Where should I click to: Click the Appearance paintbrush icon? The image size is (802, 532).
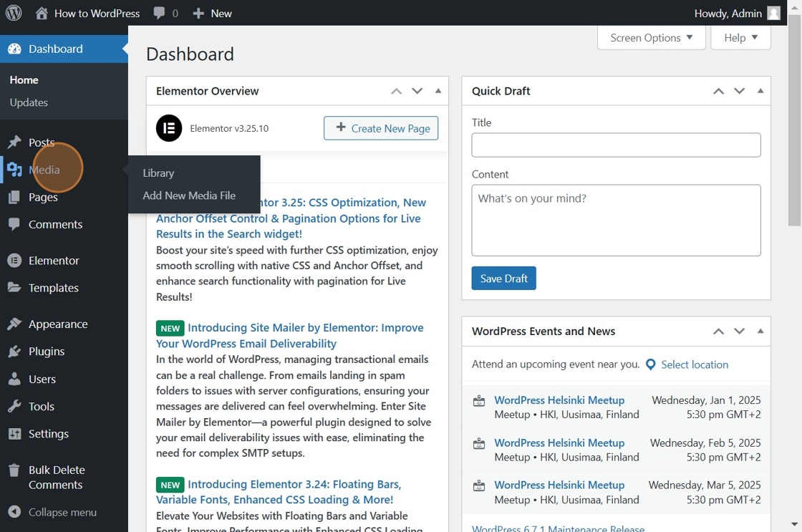pos(15,324)
